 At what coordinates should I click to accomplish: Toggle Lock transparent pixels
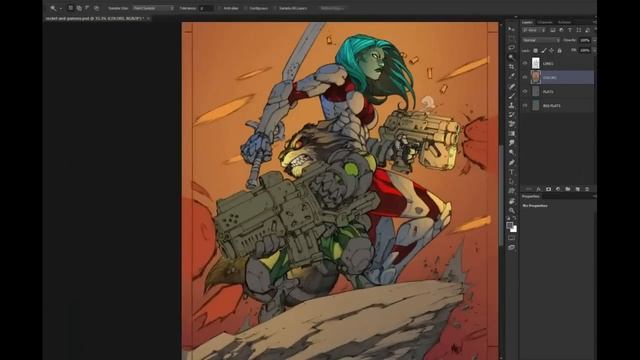click(x=536, y=51)
